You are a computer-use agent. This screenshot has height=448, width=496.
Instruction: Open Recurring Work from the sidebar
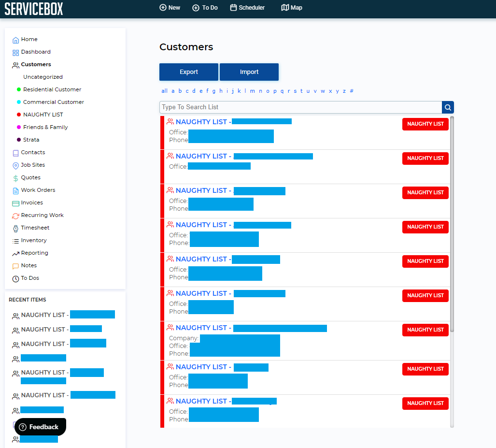pyautogui.click(x=42, y=215)
